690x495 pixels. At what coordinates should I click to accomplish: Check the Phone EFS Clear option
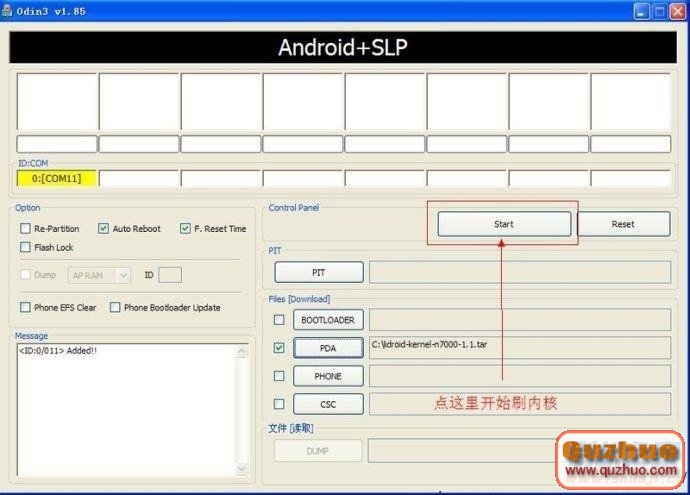(26, 307)
